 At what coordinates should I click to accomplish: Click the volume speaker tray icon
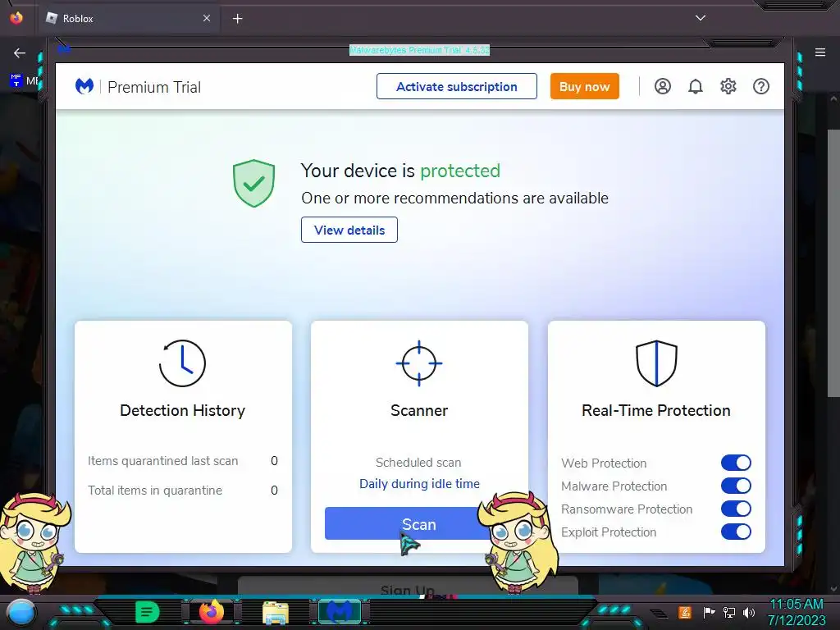[x=749, y=612]
